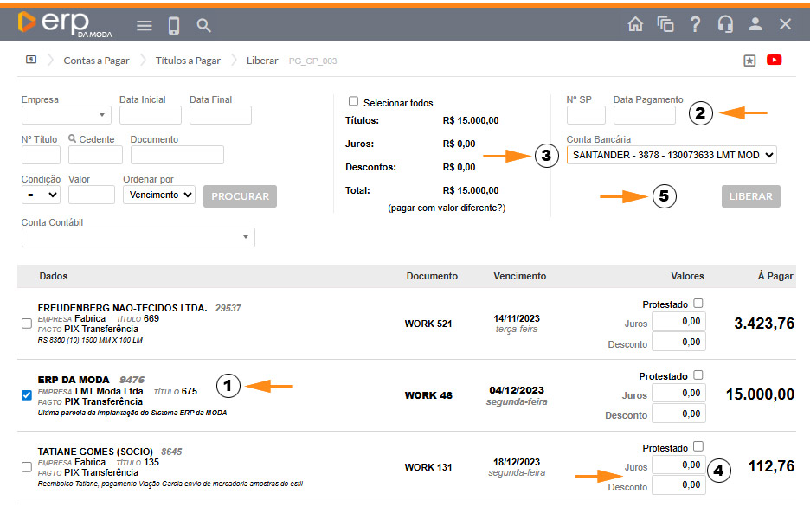Image resolution: width=810 pixels, height=532 pixels.
Task: Go to home via the house icon
Action: pos(635,24)
